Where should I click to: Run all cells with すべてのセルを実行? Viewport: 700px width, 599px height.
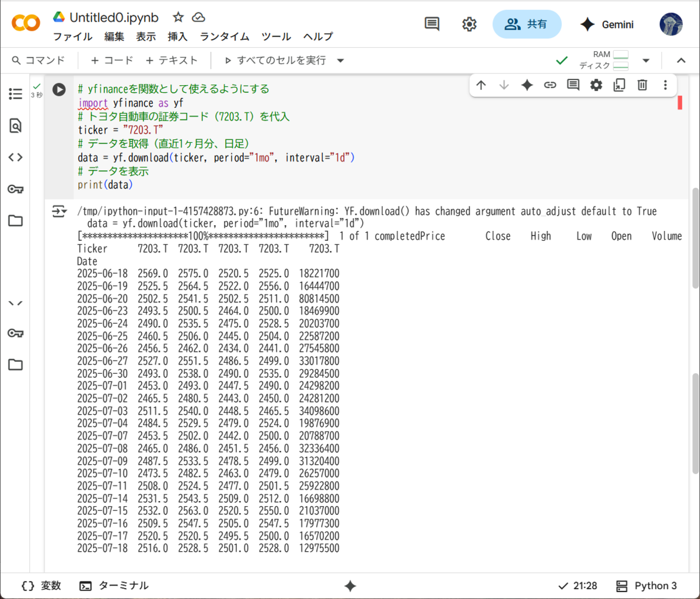pos(275,60)
